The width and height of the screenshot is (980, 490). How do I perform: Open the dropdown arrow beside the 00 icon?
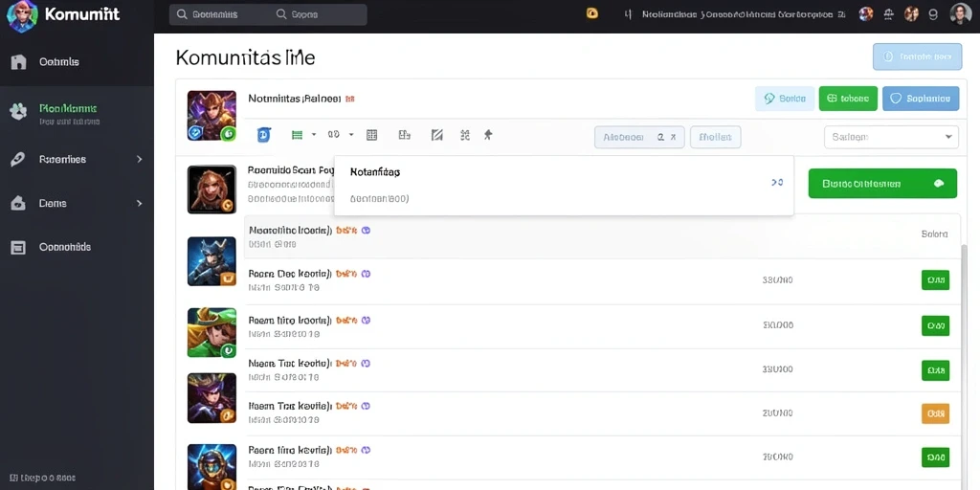coord(351,134)
